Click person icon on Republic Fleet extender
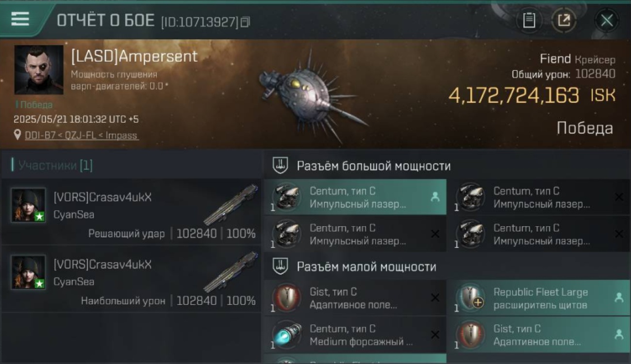 coord(619,298)
